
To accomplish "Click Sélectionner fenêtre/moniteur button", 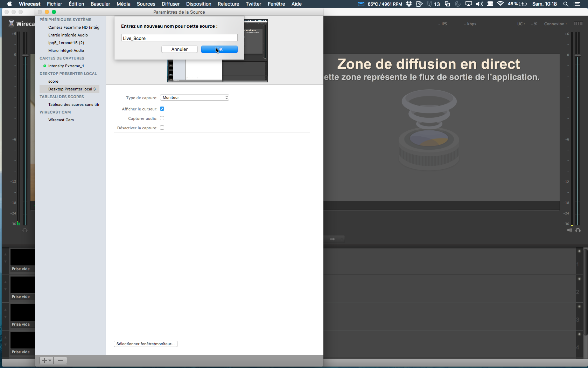I will pos(146,344).
